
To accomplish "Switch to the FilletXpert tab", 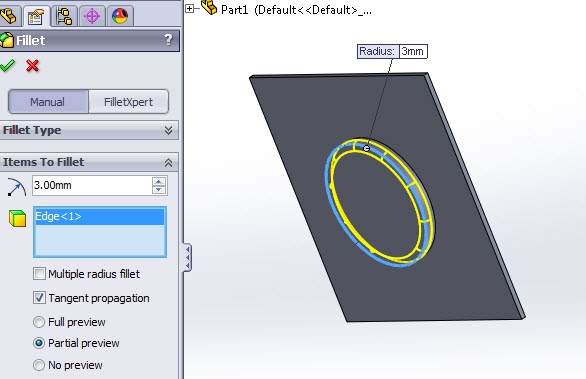I will point(129,102).
